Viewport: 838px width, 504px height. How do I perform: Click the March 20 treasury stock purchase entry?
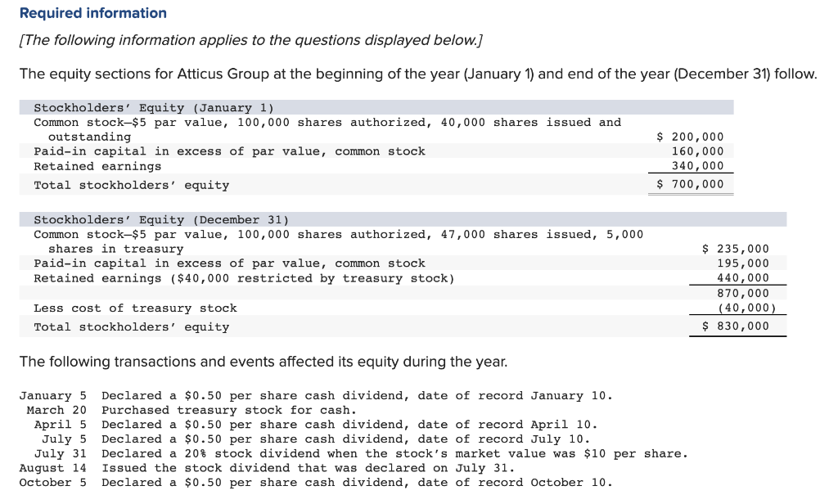(x=191, y=411)
